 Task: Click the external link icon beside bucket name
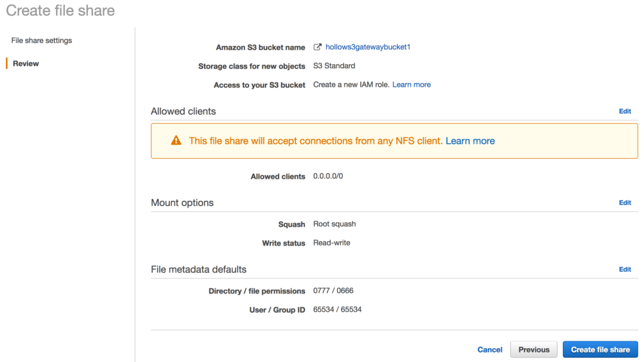tap(318, 47)
